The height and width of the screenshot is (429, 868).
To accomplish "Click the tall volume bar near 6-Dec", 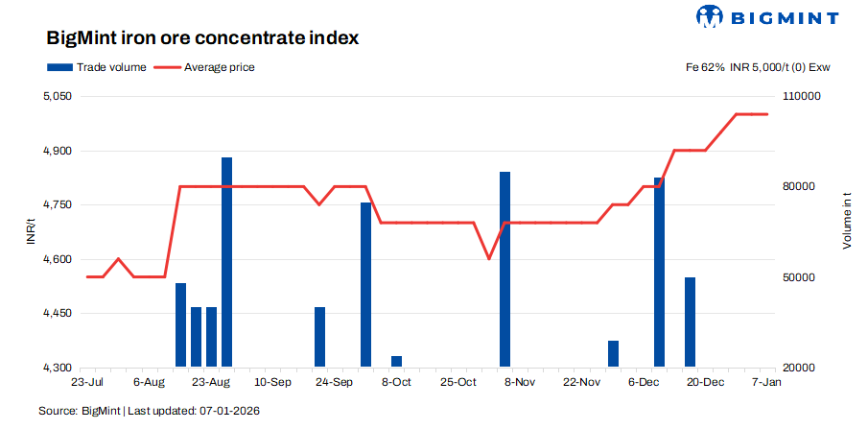I will 659,273.
